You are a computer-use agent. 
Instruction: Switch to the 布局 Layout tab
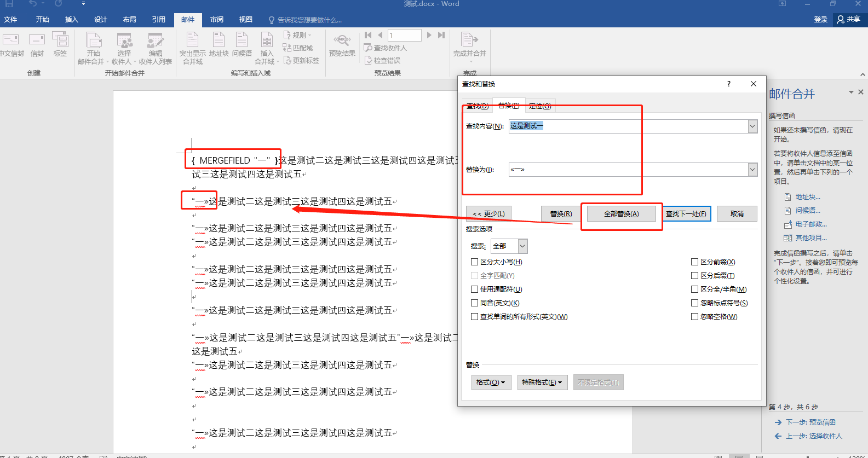pos(129,20)
